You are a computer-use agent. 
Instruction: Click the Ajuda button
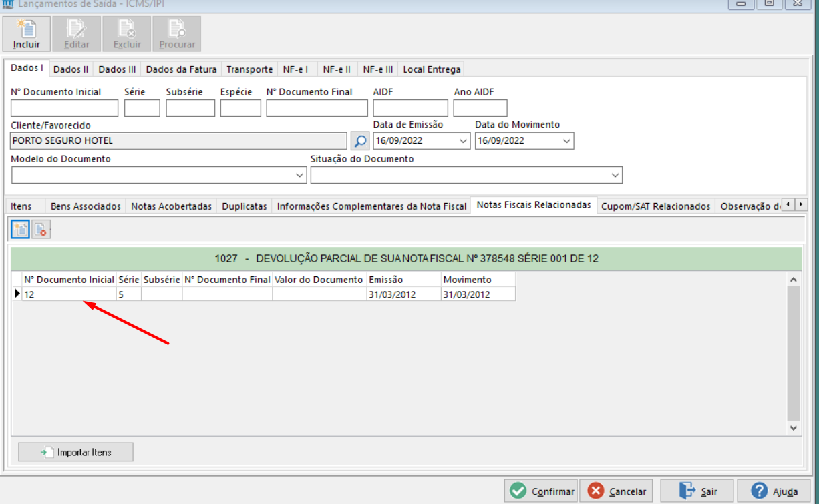pos(774,491)
